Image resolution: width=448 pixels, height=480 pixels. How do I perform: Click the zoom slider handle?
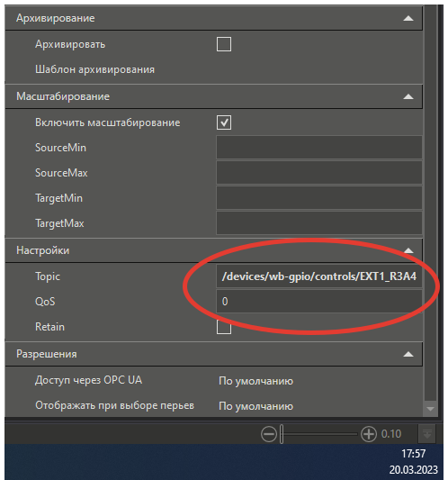click(x=282, y=434)
